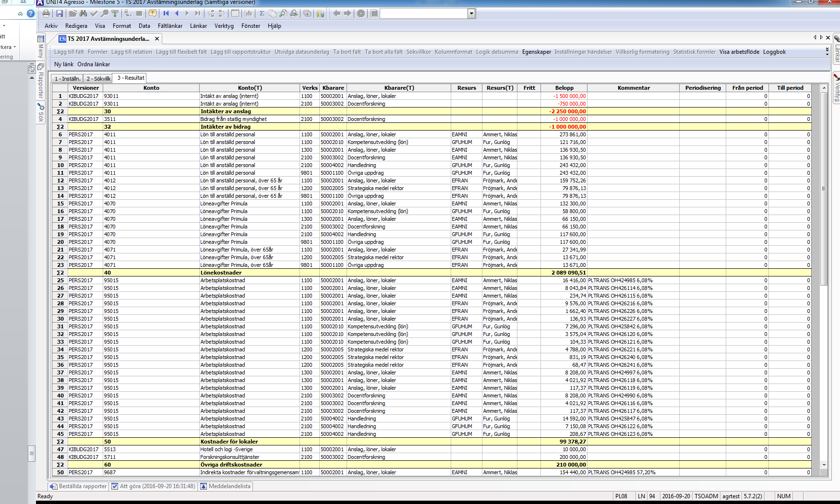Go to the previous record arrow
Screen dimensions: 840x504
[x=177, y=13]
